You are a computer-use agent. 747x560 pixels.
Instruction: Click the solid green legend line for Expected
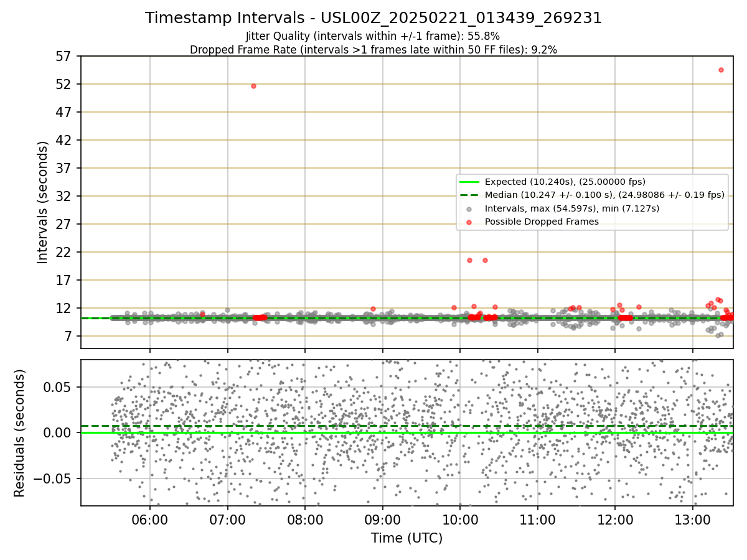coord(470,182)
